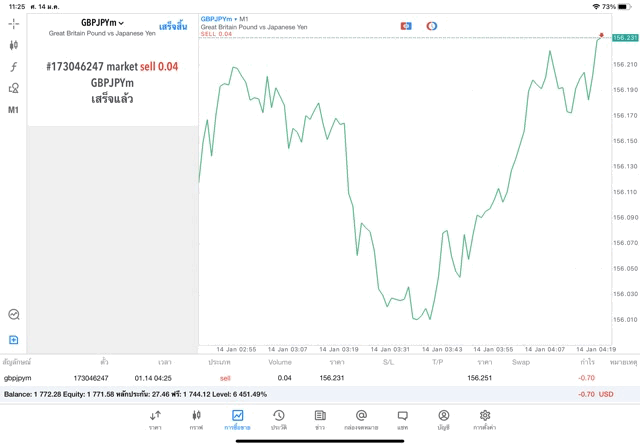Select the 156.231 current price label
The height and width of the screenshot is (447, 640).
[x=625, y=38]
